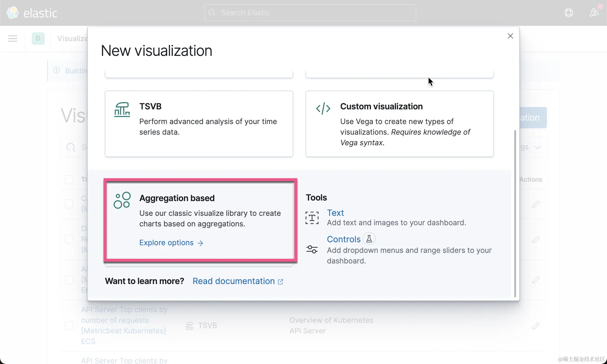607x364 pixels.
Task: Open the newsfeed celebration icon
Action: [594, 13]
